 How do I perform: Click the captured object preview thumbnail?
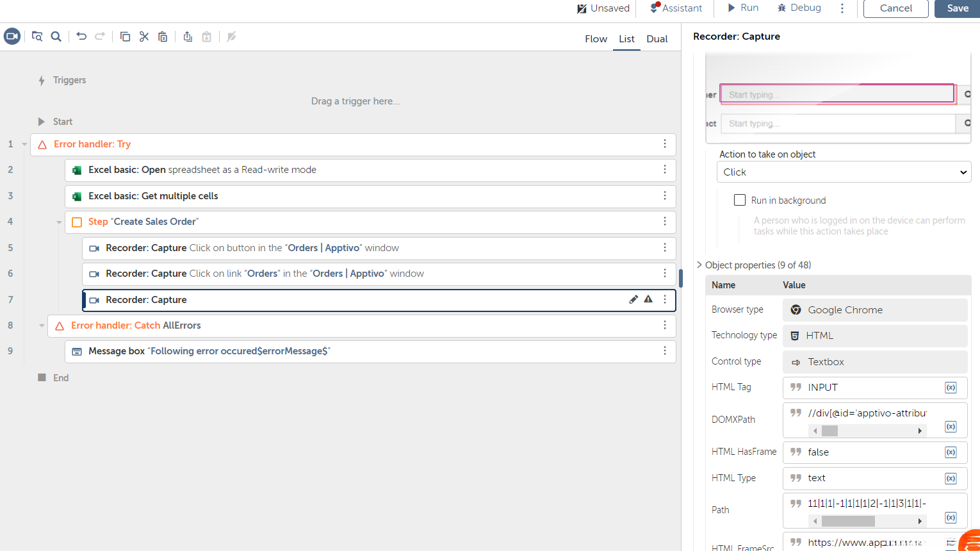[838, 99]
